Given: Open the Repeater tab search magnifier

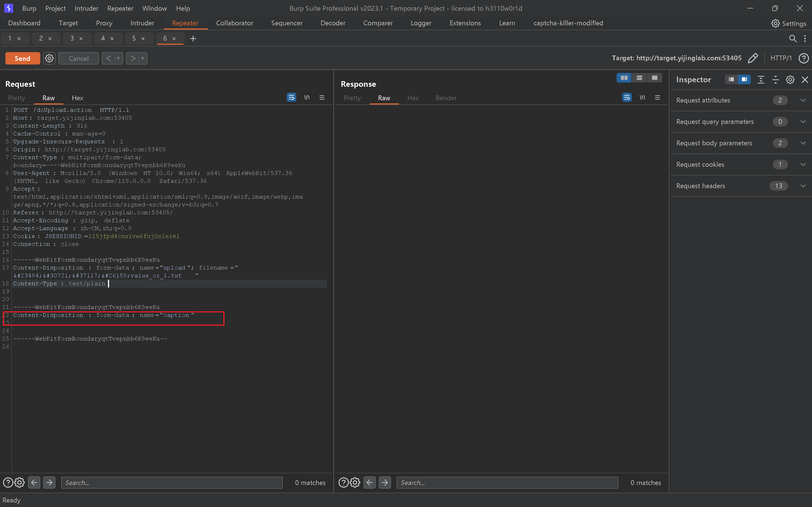Looking at the screenshot, I should pyautogui.click(x=793, y=39).
